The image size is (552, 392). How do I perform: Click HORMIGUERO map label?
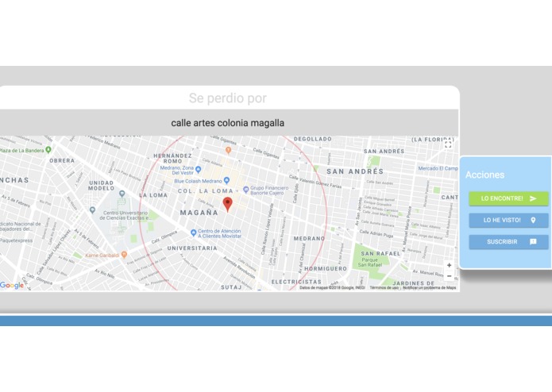pos(326,269)
